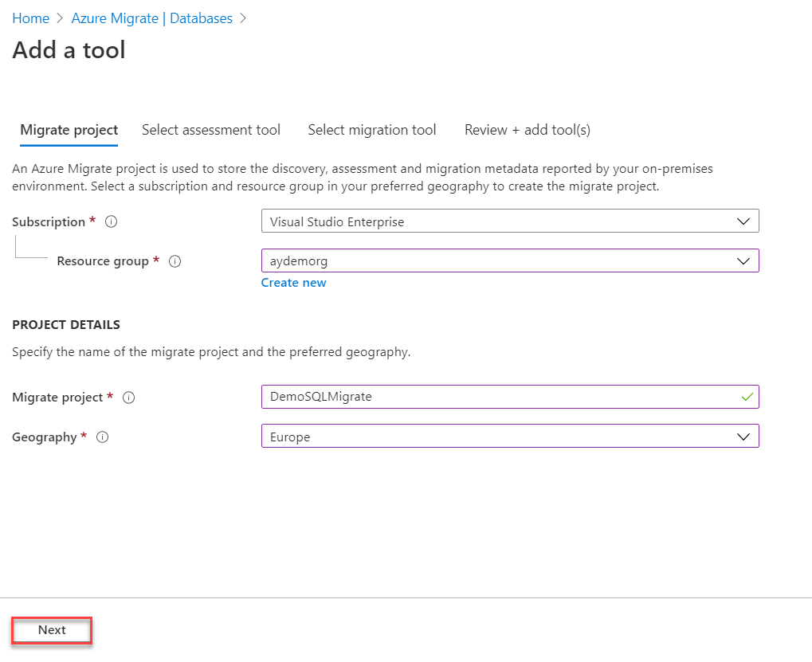The height and width of the screenshot is (662, 812).
Task: Click the green validation checkmark in project name
Action: [x=746, y=397]
